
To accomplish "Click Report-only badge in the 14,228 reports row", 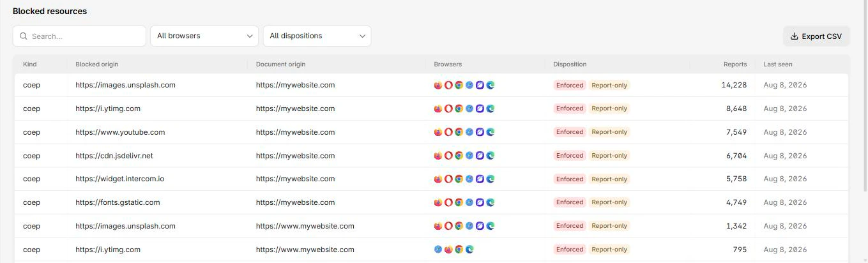I will (609, 85).
